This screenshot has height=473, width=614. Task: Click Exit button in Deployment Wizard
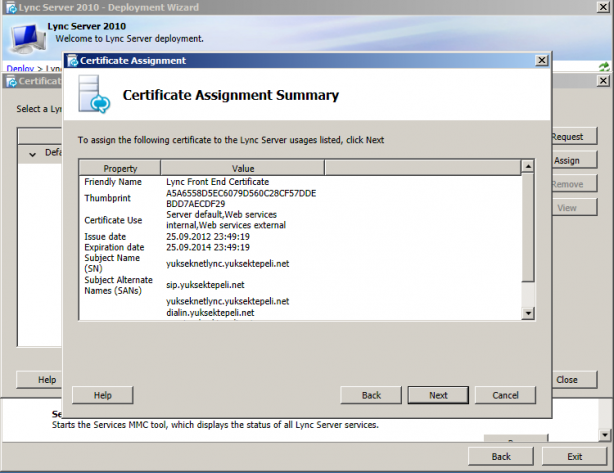[574, 457]
